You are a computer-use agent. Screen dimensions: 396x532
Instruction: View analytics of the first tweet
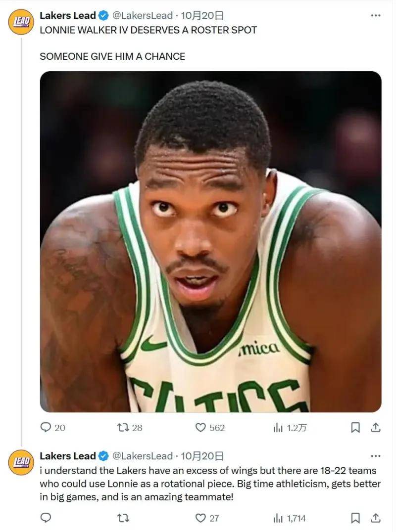coord(278,428)
